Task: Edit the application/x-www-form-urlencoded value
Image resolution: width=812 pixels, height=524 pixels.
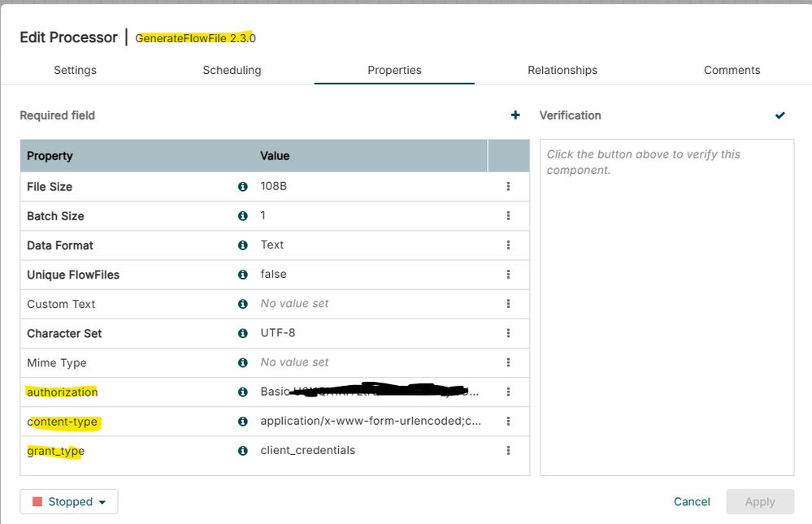Action: click(371, 421)
